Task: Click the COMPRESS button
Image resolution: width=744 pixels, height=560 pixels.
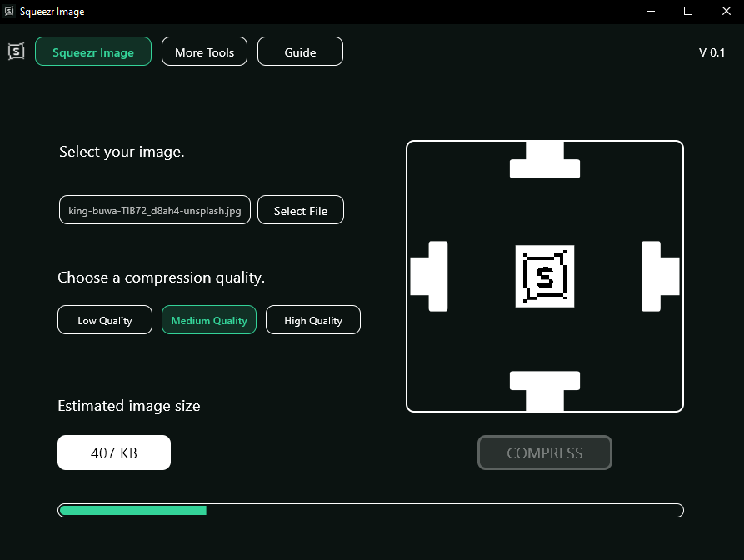Action: pos(545,452)
